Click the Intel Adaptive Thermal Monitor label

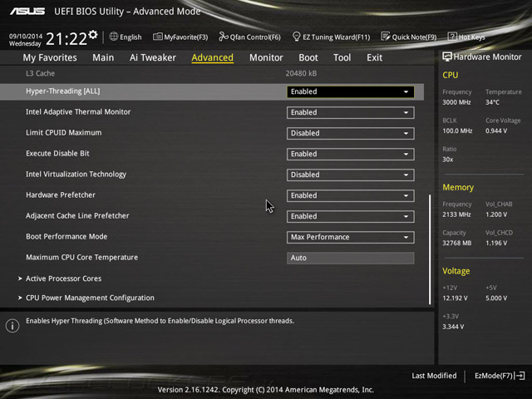point(78,112)
